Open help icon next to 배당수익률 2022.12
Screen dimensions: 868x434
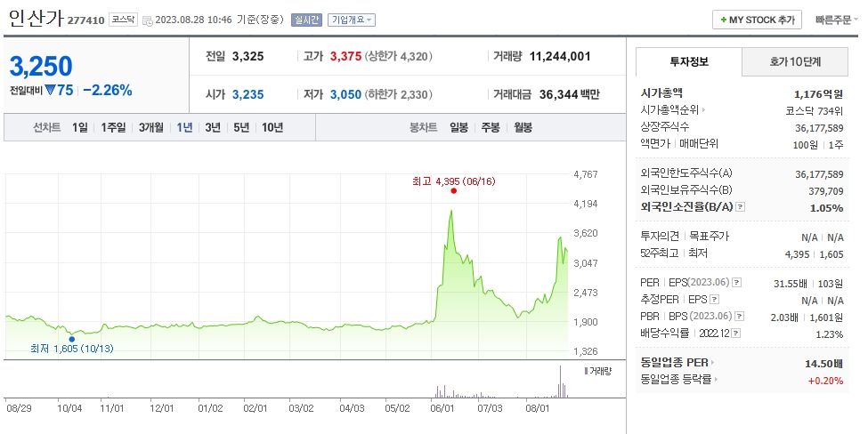pyautogui.click(x=735, y=334)
